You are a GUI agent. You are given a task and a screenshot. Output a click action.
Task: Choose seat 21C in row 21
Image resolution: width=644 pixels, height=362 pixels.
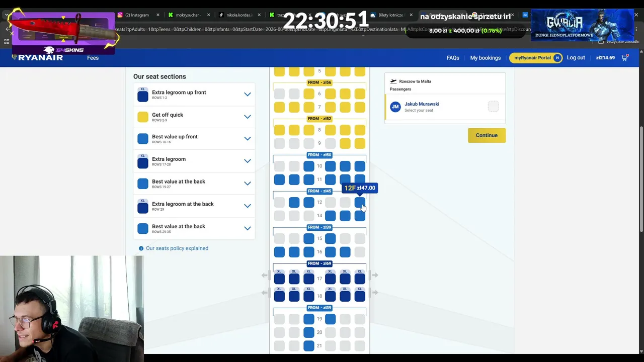point(308,345)
